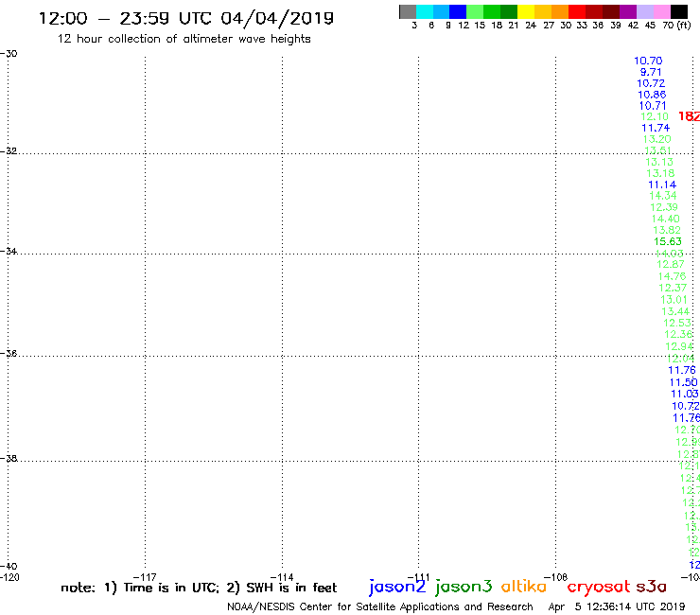The image size is (700, 615).
Task: Click the wave height value 13.13
Action: [x=659, y=162]
